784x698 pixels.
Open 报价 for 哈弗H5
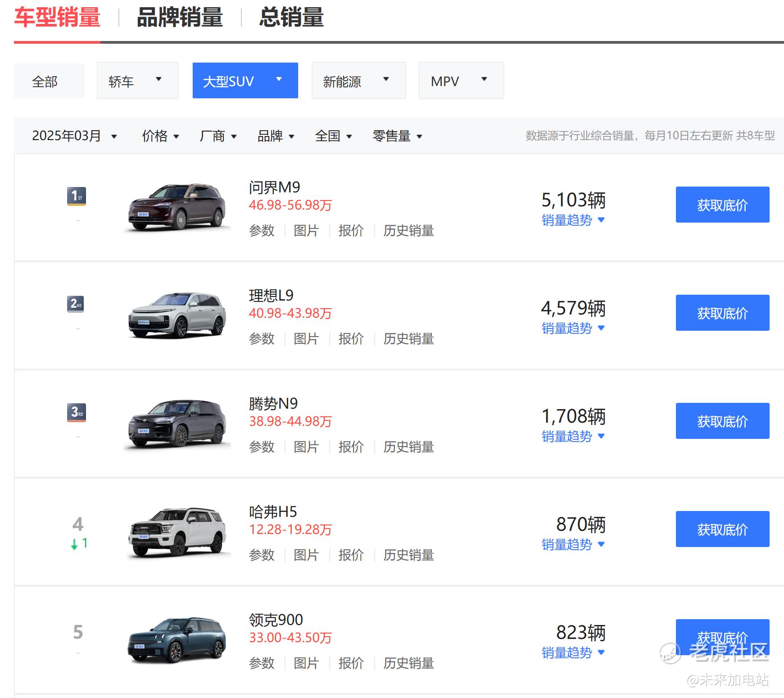[x=351, y=555]
